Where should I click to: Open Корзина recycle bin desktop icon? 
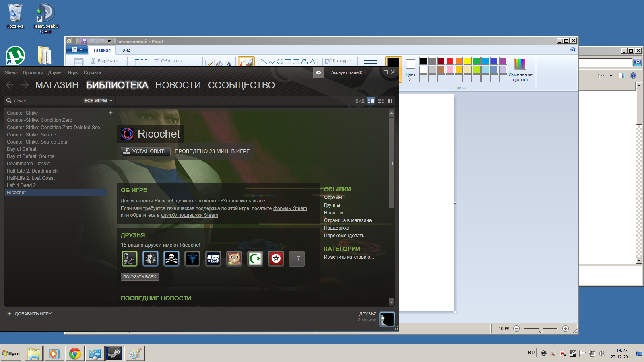15,16
